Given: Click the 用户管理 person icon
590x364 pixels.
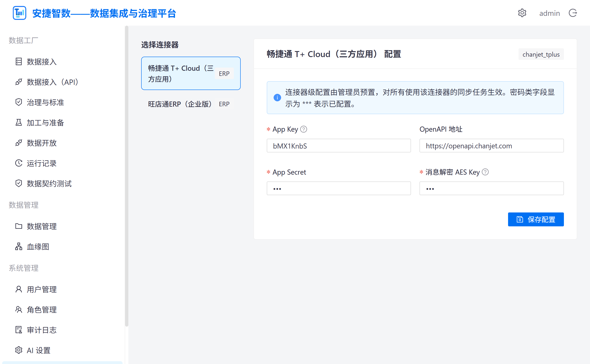Looking at the screenshot, I should 19,289.
